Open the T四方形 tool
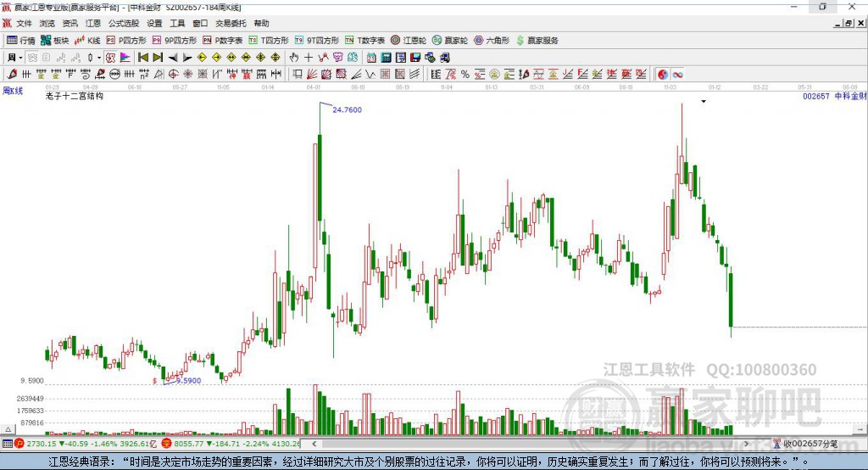 point(269,41)
